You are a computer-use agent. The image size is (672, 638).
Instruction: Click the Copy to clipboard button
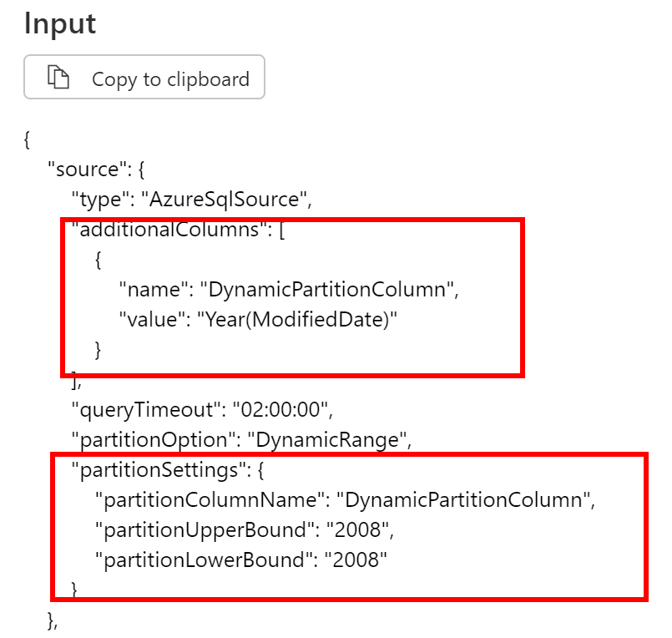point(144,77)
